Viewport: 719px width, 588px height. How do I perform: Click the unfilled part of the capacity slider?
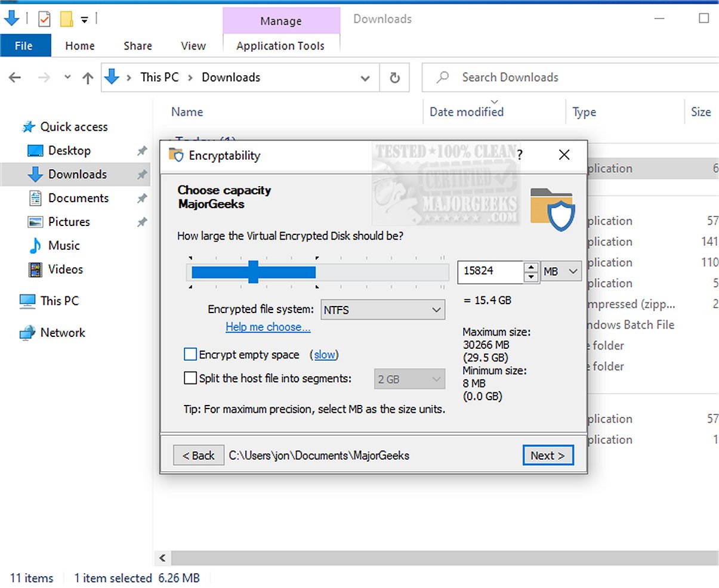pyautogui.click(x=382, y=273)
